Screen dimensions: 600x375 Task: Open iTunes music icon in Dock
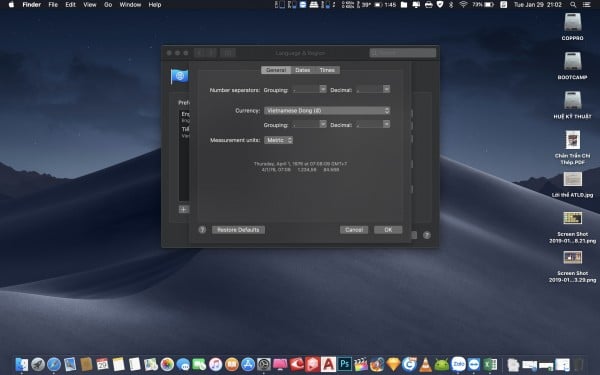click(215, 364)
